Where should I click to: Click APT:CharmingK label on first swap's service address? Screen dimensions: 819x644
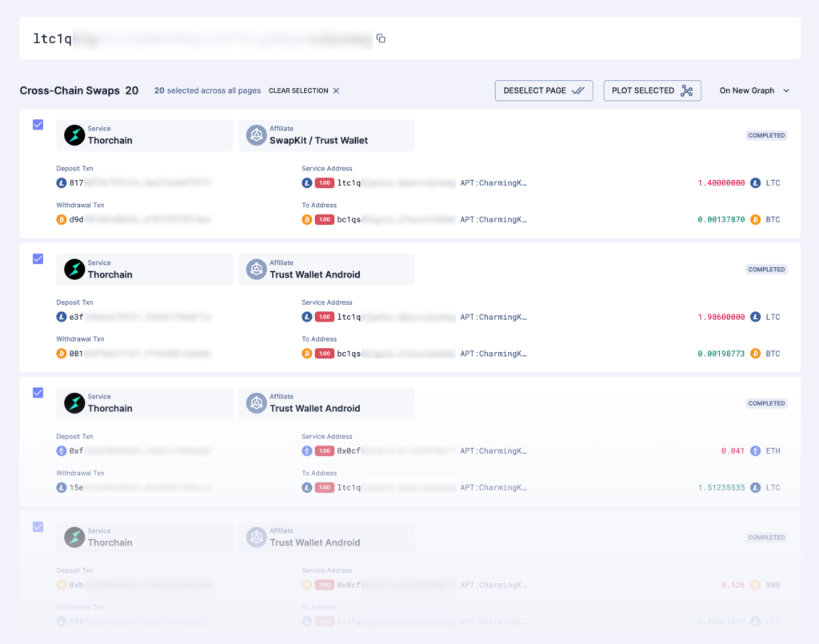(493, 183)
